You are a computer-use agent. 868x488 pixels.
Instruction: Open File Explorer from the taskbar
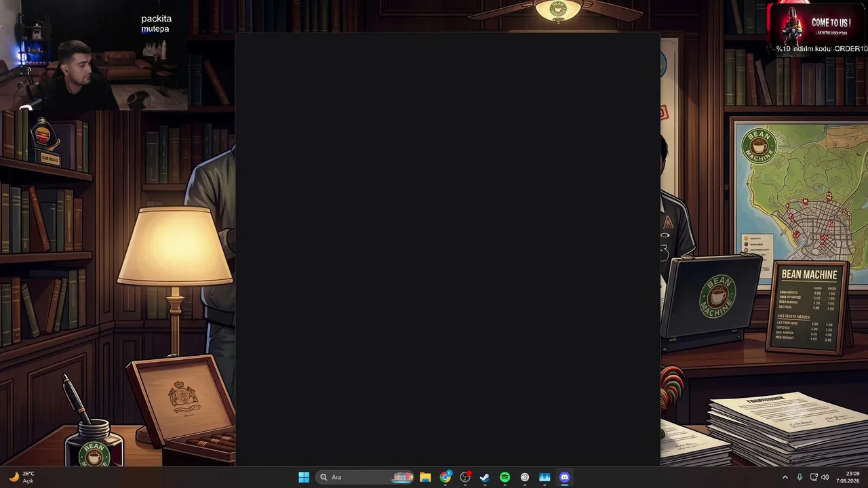tap(425, 477)
